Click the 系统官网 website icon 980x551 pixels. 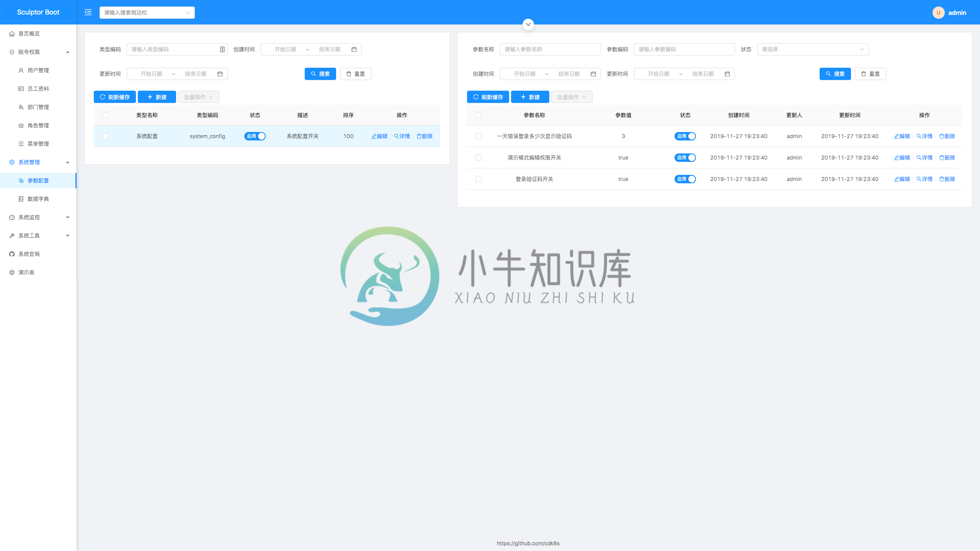click(12, 254)
